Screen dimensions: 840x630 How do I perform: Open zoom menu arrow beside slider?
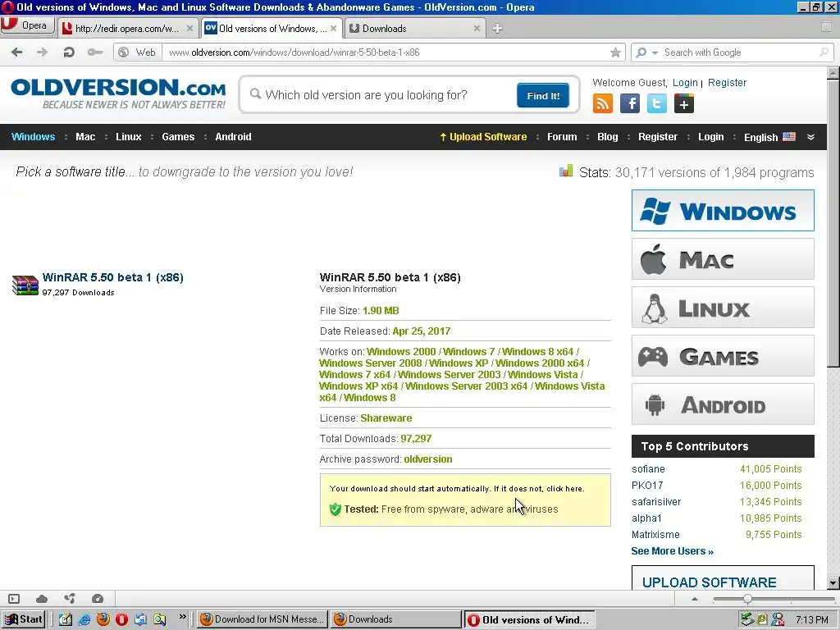695,599
